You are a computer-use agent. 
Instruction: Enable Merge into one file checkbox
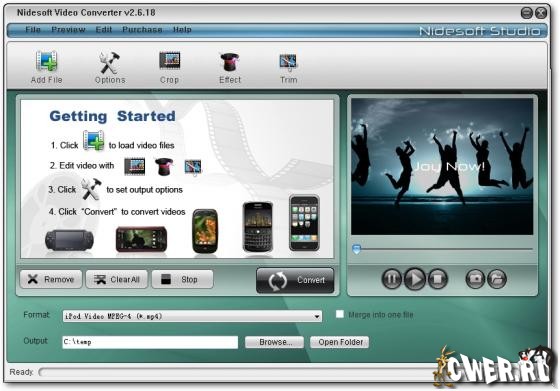pyautogui.click(x=340, y=314)
